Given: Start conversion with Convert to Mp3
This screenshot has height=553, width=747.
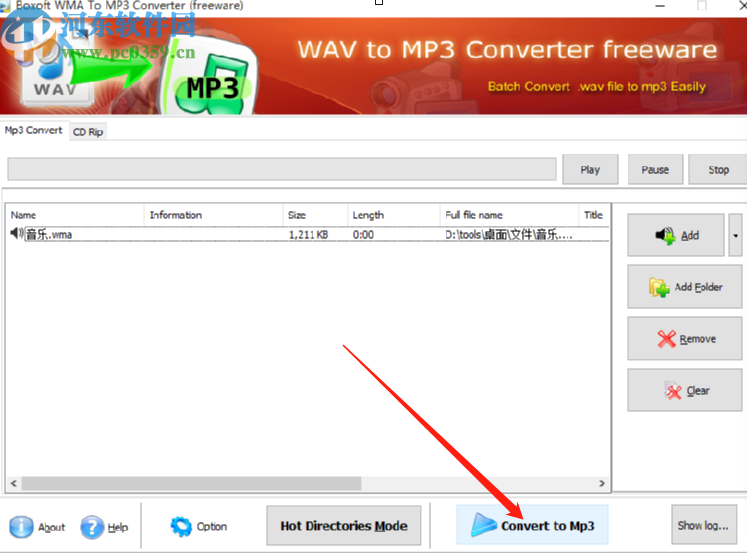Looking at the screenshot, I should [532, 525].
